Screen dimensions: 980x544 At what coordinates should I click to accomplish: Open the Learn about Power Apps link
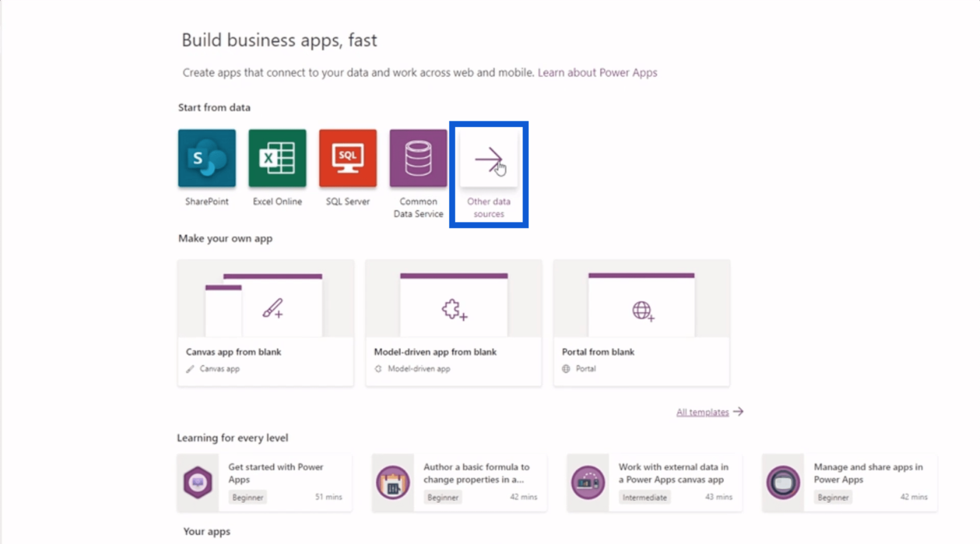tap(597, 72)
